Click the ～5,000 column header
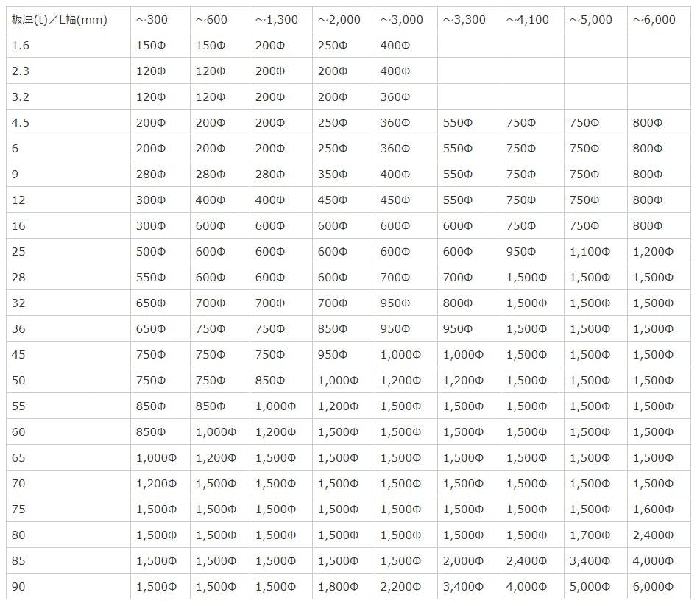 point(595,19)
